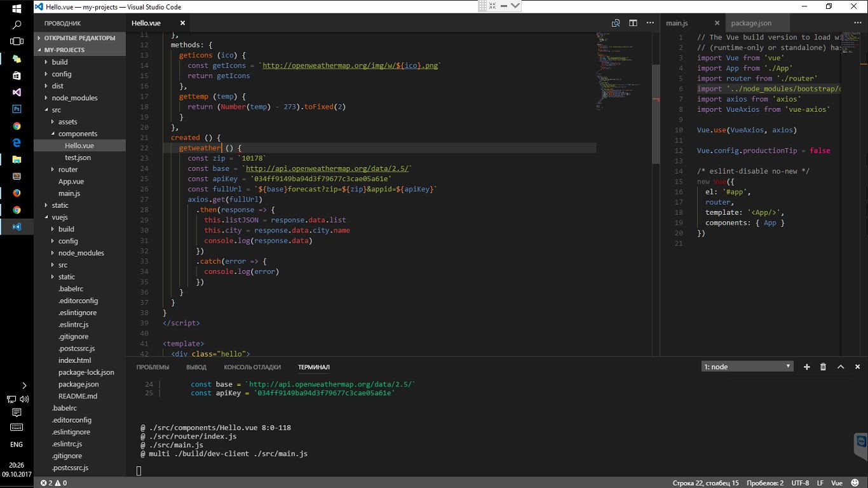Change line endings via LF indicator

(820, 483)
